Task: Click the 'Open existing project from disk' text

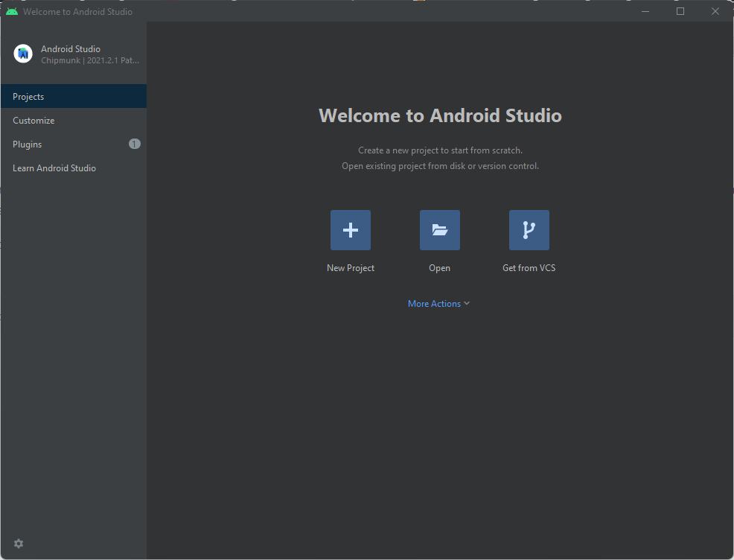Action: pos(440,166)
